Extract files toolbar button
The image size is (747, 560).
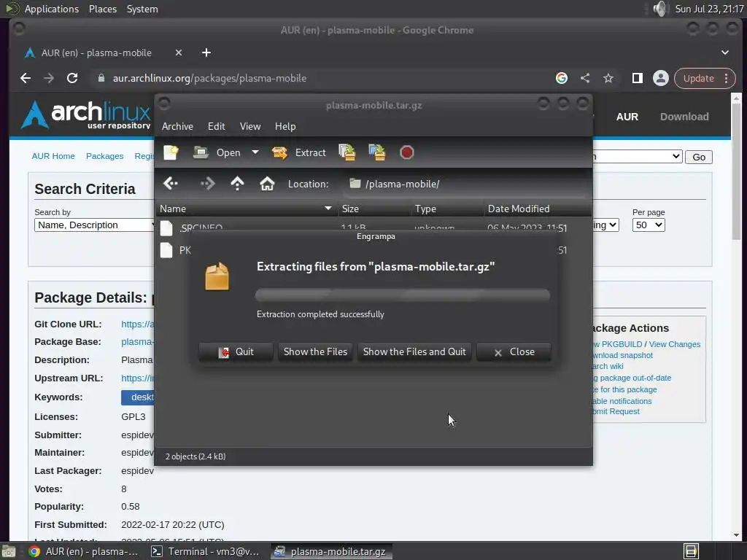click(x=298, y=152)
